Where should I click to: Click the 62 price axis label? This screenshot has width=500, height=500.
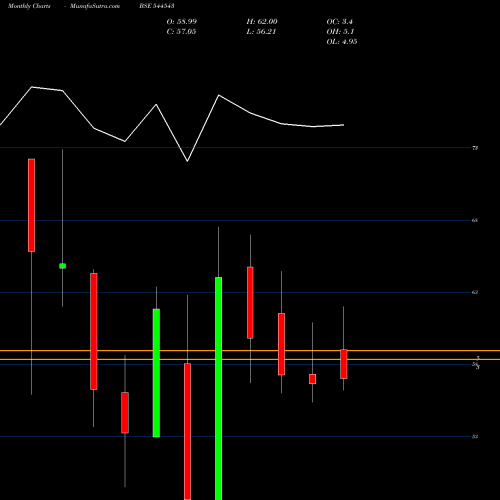click(x=475, y=292)
